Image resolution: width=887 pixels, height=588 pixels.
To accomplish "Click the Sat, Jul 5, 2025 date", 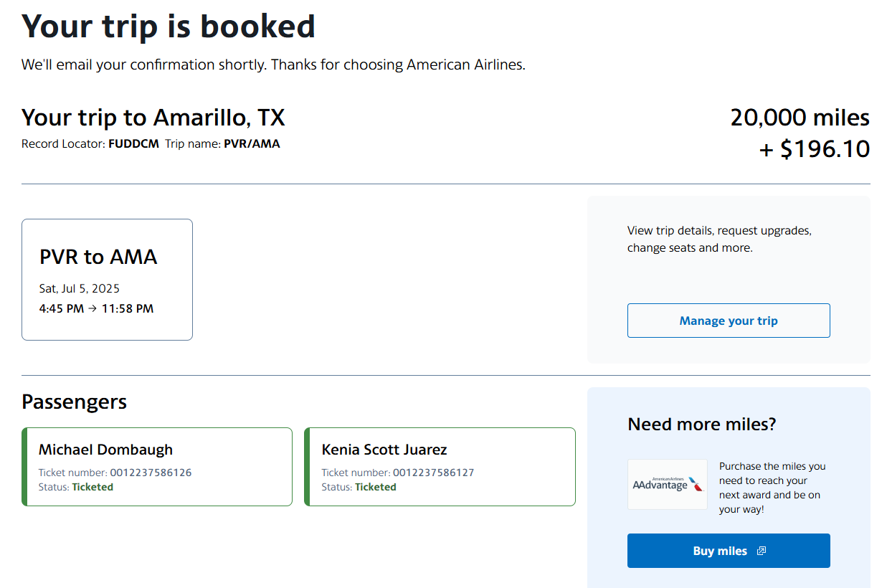I will [79, 288].
